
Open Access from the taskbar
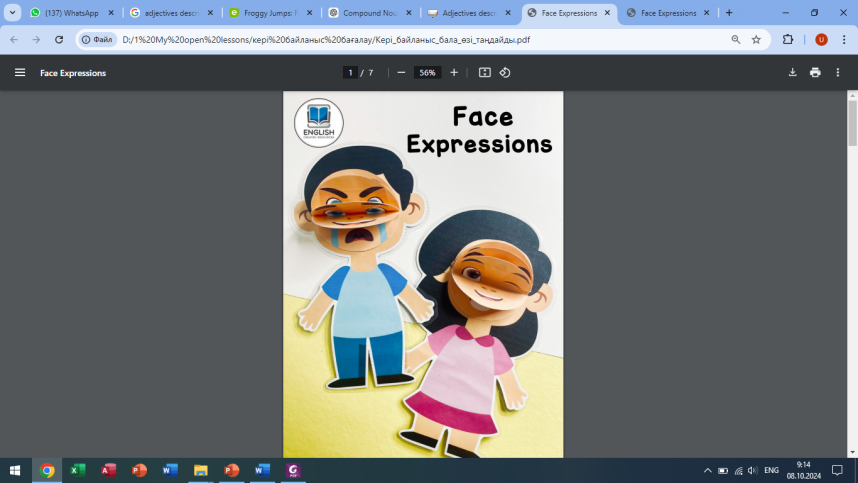(x=108, y=470)
